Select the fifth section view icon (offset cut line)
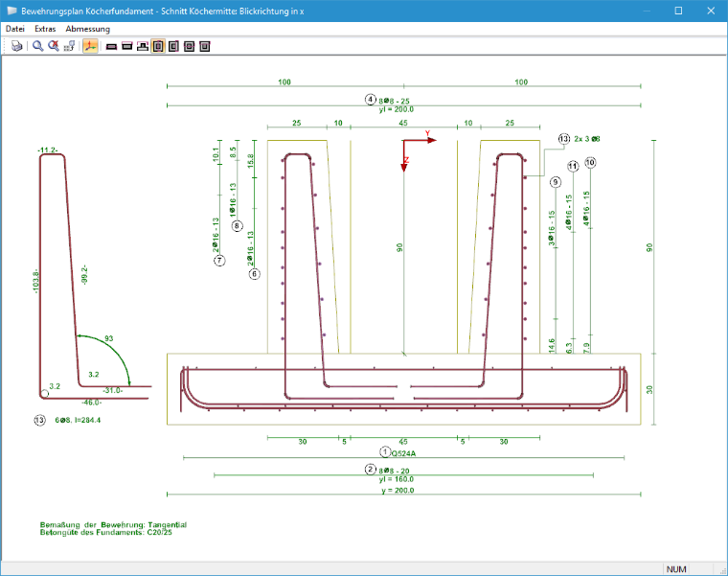The image size is (728, 576). point(173,46)
